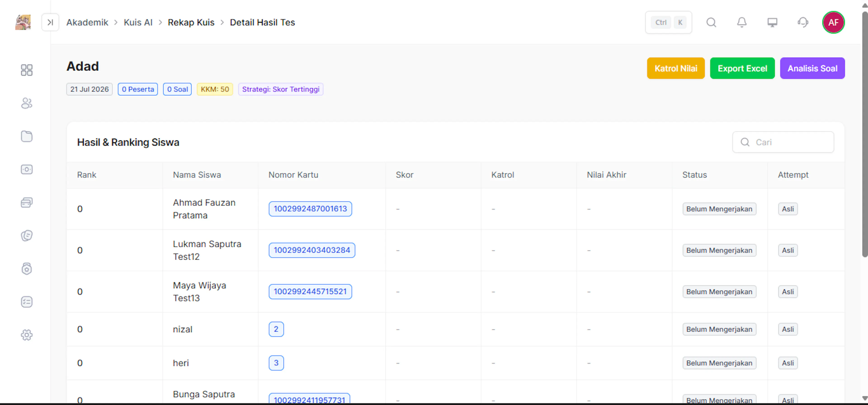The width and height of the screenshot is (868, 405).
Task: Click the Katrol Nilai button
Action: click(676, 68)
